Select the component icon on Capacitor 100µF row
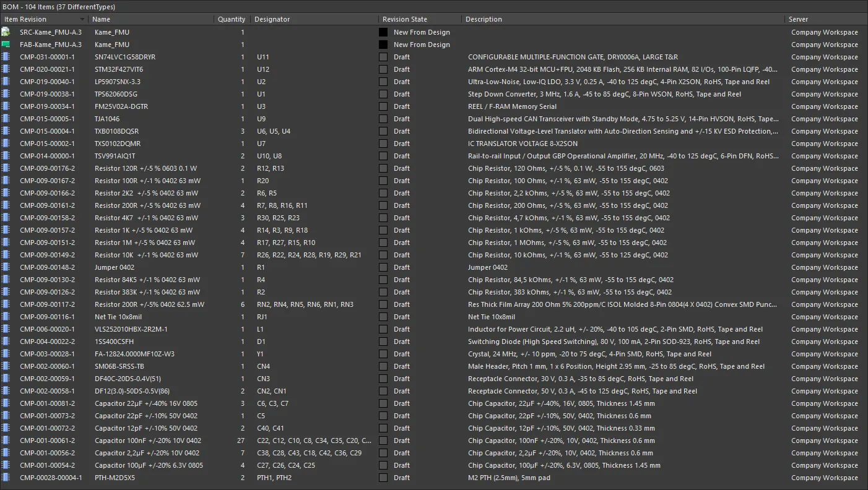 pyautogui.click(x=6, y=465)
